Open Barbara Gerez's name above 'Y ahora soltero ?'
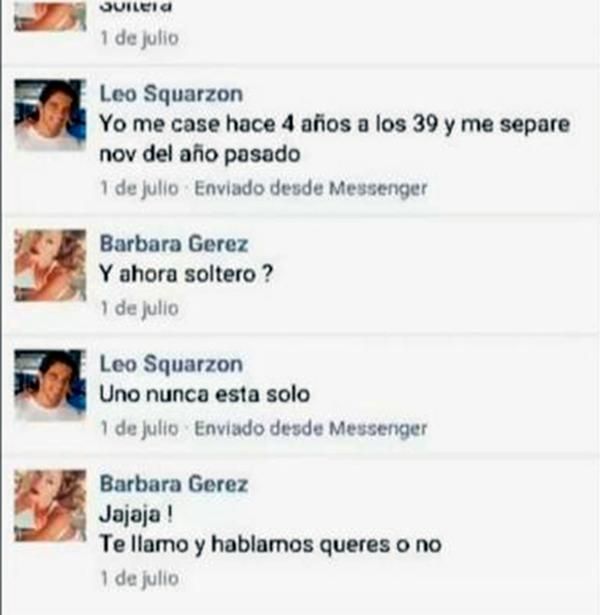Screen dimensions: 600x615 (x=174, y=244)
